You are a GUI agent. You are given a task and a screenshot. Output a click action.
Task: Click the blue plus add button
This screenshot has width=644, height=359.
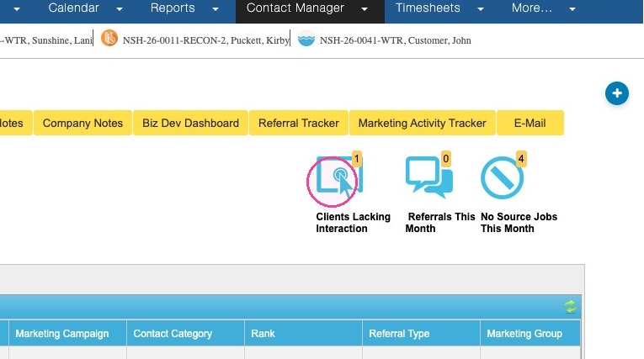tap(616, 93)
